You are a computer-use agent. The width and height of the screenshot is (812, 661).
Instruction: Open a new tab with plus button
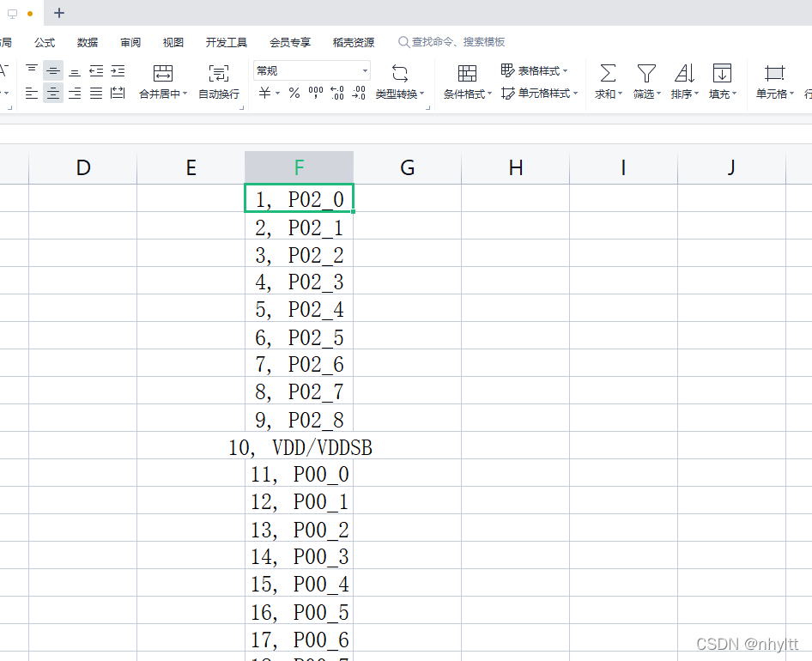59,13
